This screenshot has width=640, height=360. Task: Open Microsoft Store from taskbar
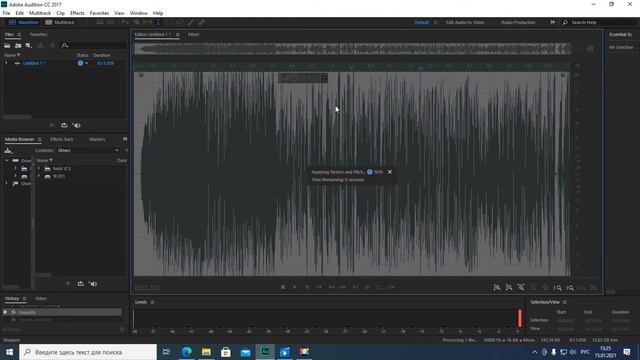[x=226, y=352]
